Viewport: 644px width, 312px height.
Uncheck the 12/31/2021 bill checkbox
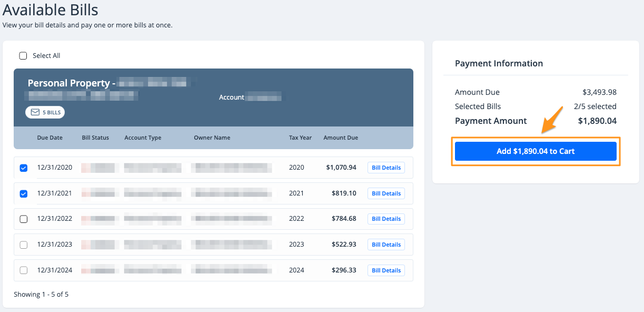pyautogui.click(x=23, y=193)
